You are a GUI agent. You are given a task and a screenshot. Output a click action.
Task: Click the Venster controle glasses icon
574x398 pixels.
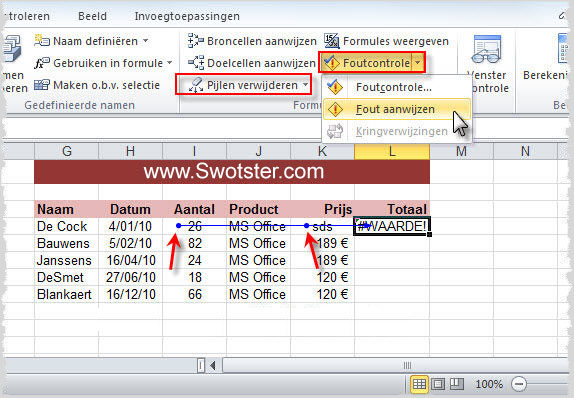coord(486,50)
